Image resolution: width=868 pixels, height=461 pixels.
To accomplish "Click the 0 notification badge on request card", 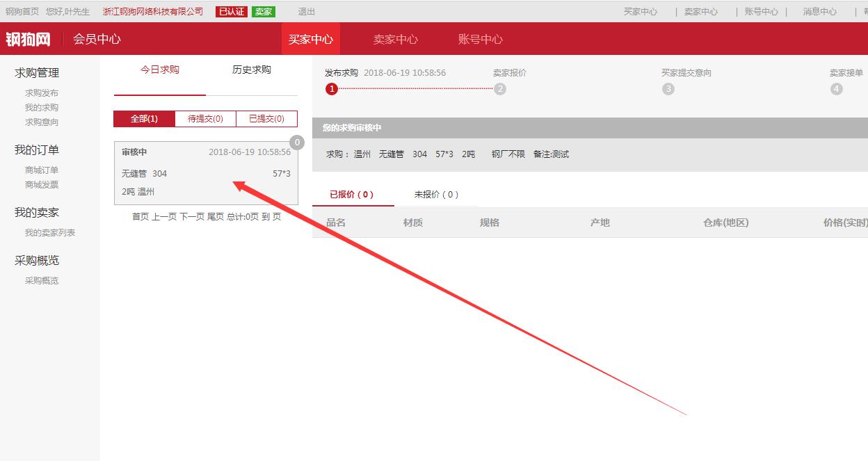I will 296,141.
